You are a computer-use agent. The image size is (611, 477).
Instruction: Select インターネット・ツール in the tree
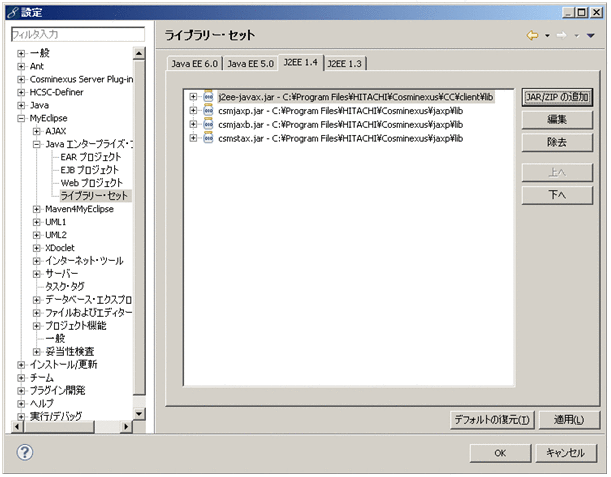click(84, 261)
